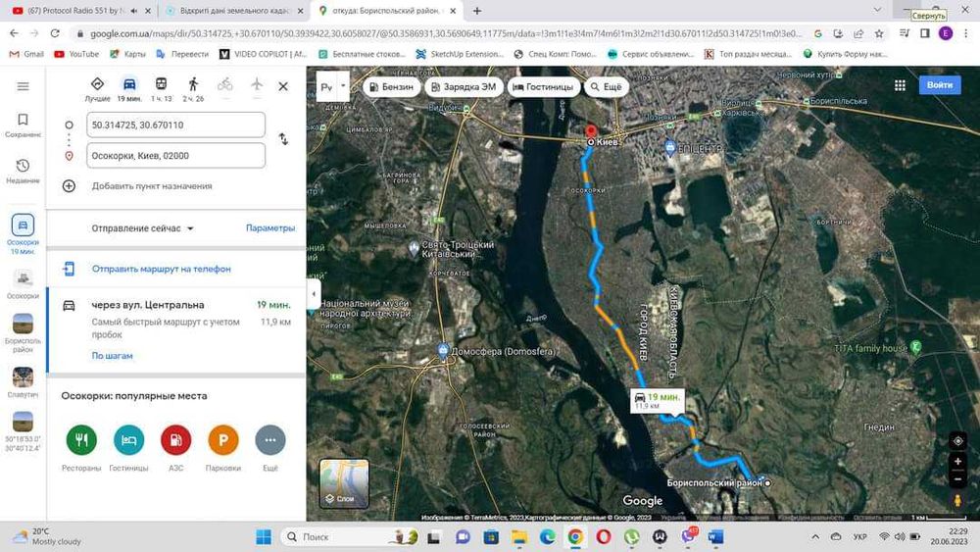The width and height of the screenshot is (980, 552).
Task: Switch to Відкриті дані земельного кадастру tab
Action: coord(234,11)
